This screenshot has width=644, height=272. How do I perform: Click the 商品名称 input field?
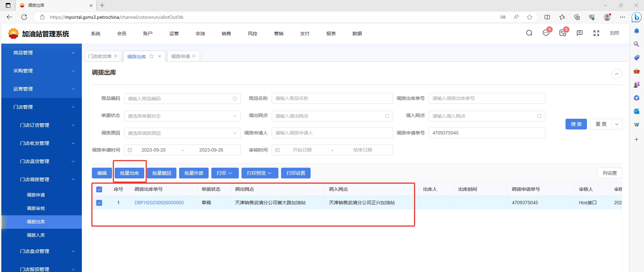pyautogui.click(x=332, y=98)
